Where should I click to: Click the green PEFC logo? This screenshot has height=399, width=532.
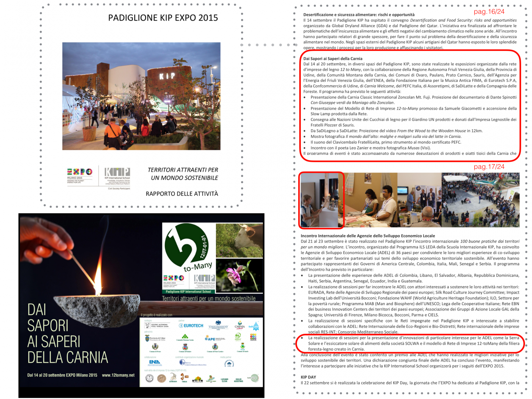click(238, 337)
